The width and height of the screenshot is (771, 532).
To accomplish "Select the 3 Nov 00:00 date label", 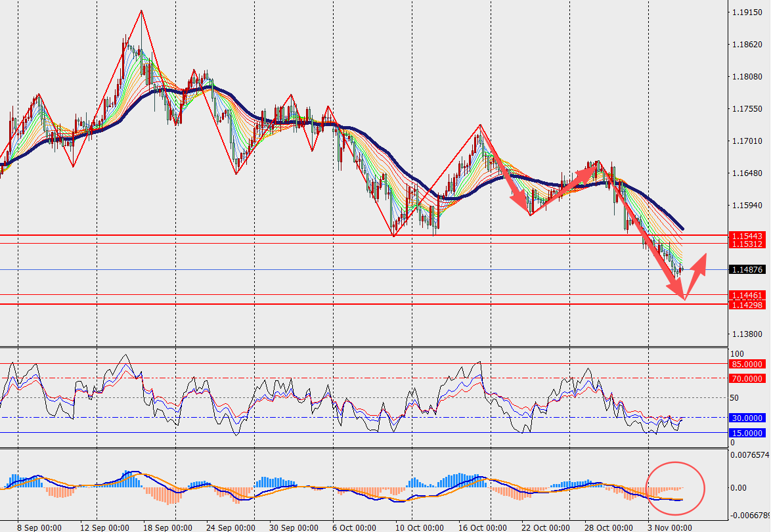I will [669, 527].
